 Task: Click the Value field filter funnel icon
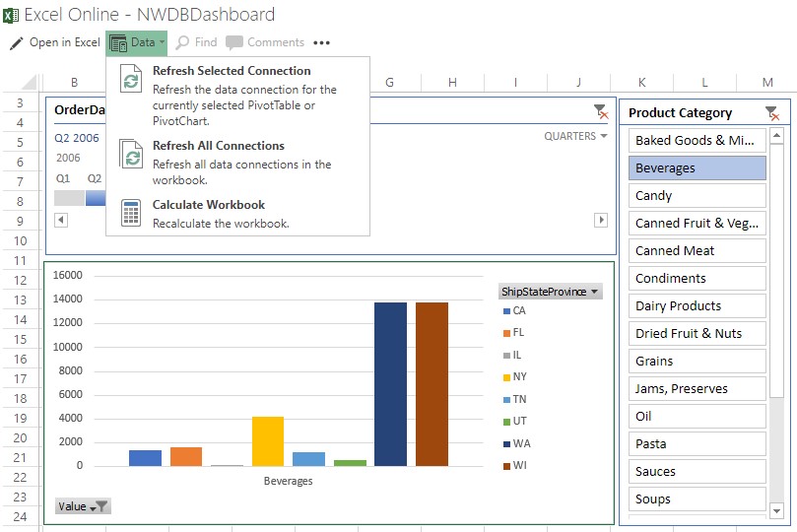(101, 506)
